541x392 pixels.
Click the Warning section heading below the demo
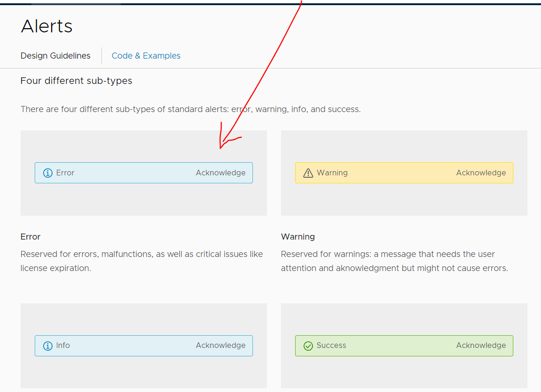(x=298, y=237)
